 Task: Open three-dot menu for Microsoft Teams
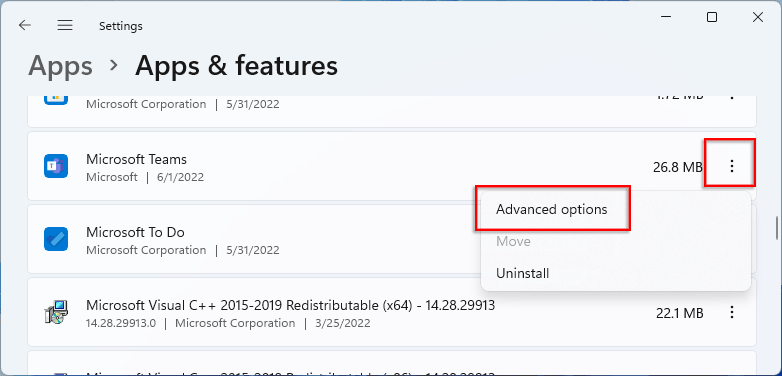(x=732, y=166)
